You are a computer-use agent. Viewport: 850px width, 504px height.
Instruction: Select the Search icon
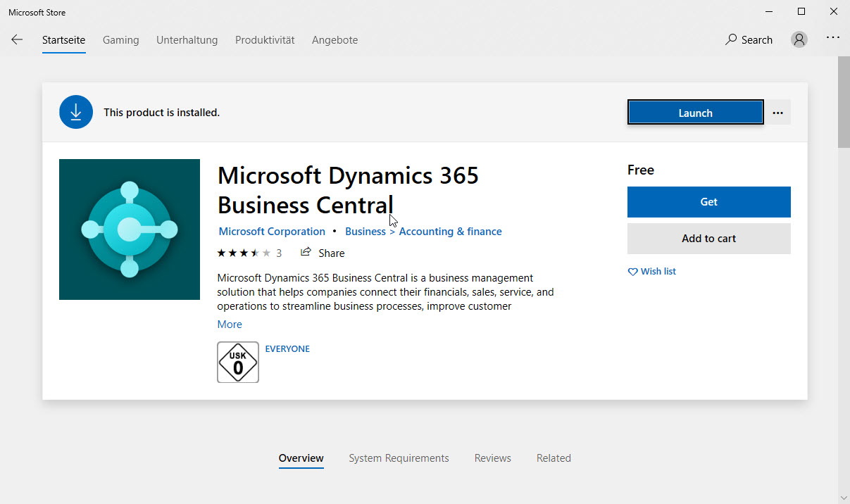749,39
